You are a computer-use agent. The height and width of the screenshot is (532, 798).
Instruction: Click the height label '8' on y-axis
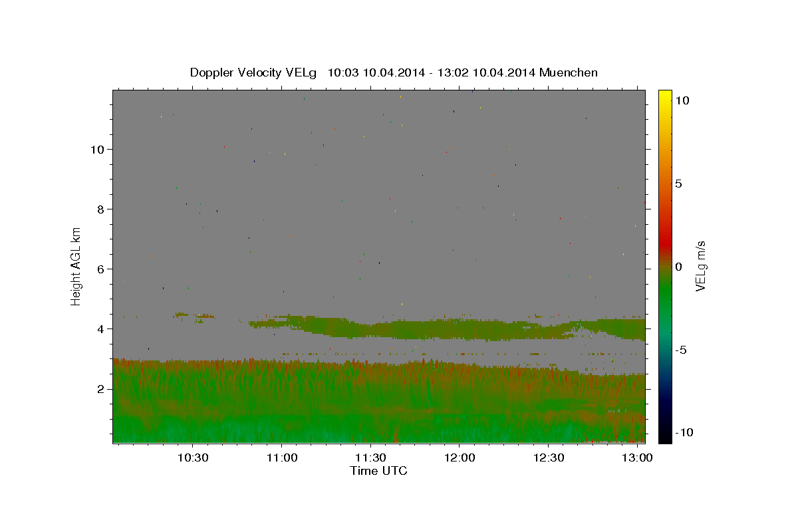pyautogui.click(x=100, y=209)
